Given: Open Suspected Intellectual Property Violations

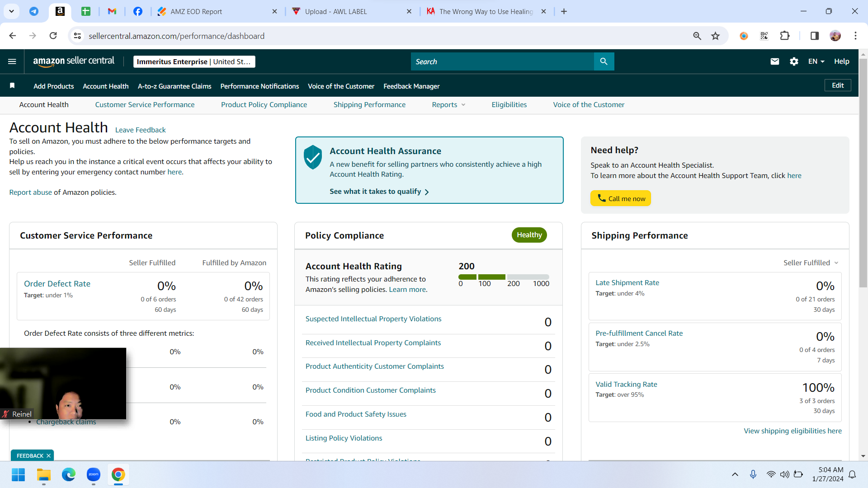Looking at the screenshot, I should 373,319.
